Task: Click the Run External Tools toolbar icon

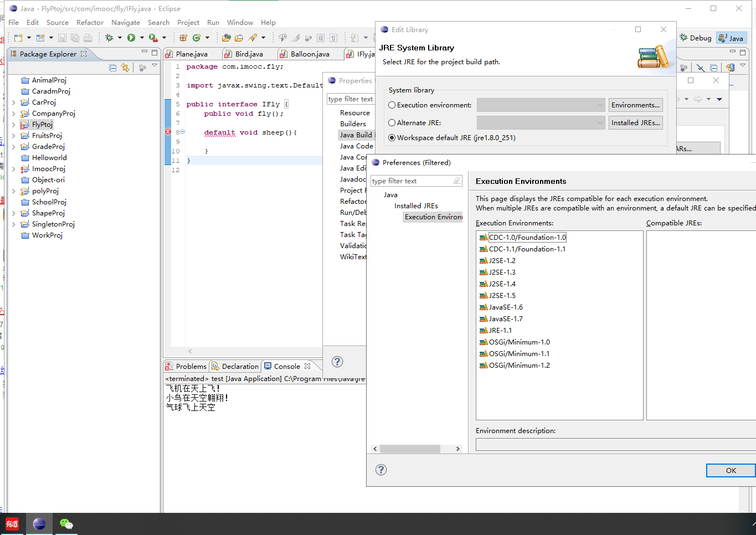Action: (153, 38)
